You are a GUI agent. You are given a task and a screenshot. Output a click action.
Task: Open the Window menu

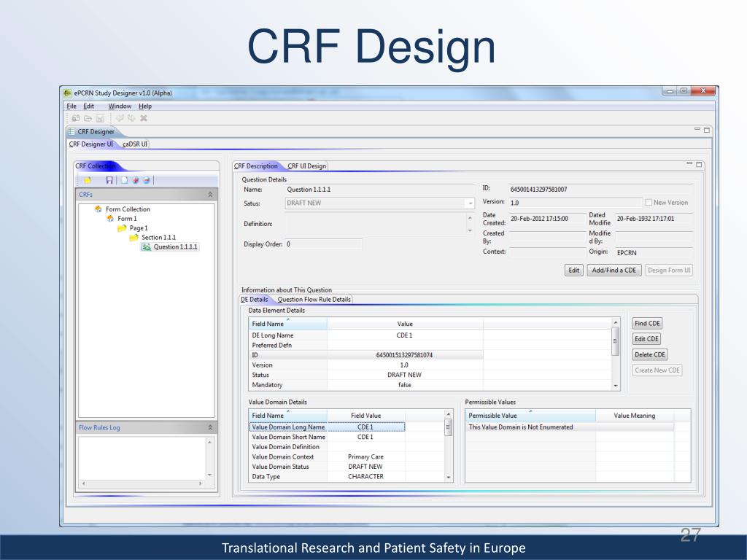[x=120, y=106]
